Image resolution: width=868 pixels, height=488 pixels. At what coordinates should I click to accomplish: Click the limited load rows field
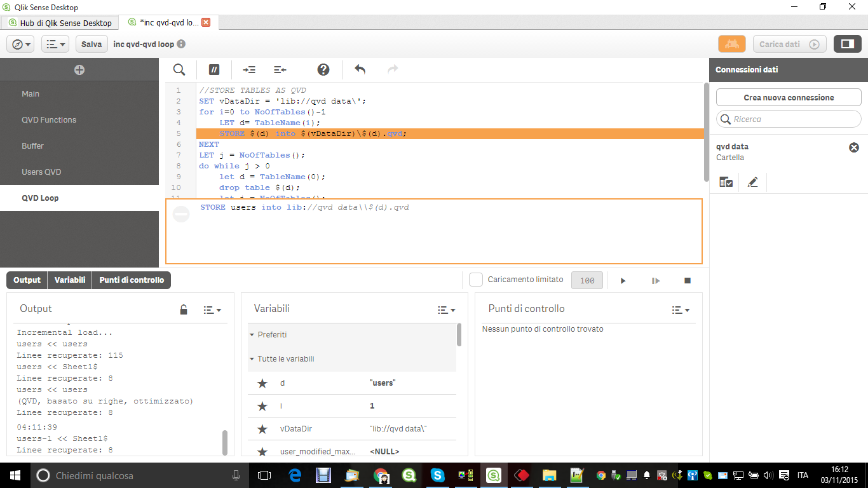click(587, 280)
